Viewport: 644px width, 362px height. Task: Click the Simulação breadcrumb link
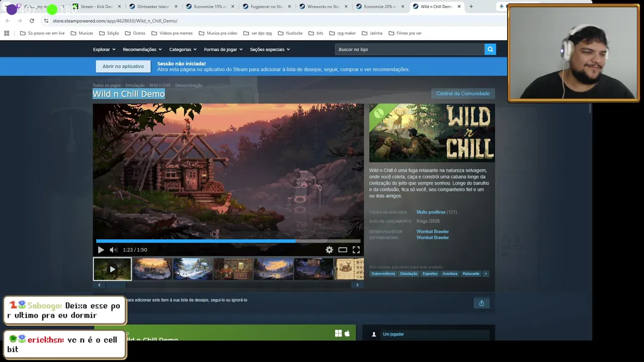(135, 85)
